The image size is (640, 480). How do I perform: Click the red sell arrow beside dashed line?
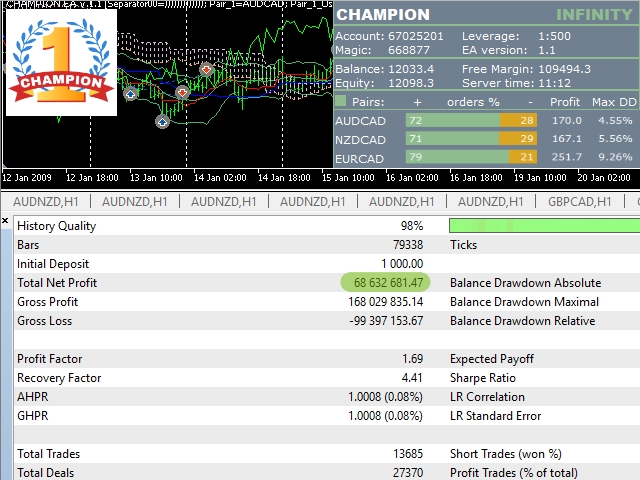(182, 93)
